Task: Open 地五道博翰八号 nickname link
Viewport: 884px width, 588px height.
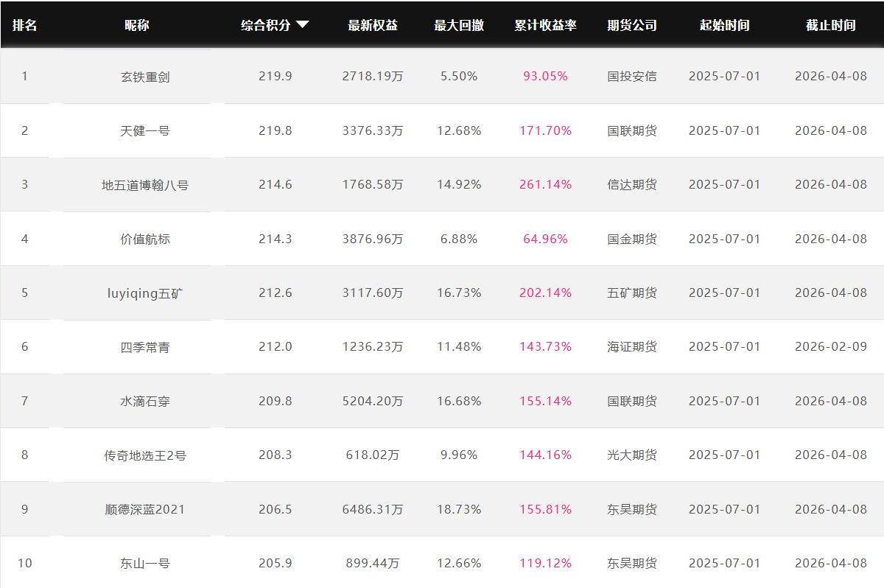Action: (x=145, y=185)
